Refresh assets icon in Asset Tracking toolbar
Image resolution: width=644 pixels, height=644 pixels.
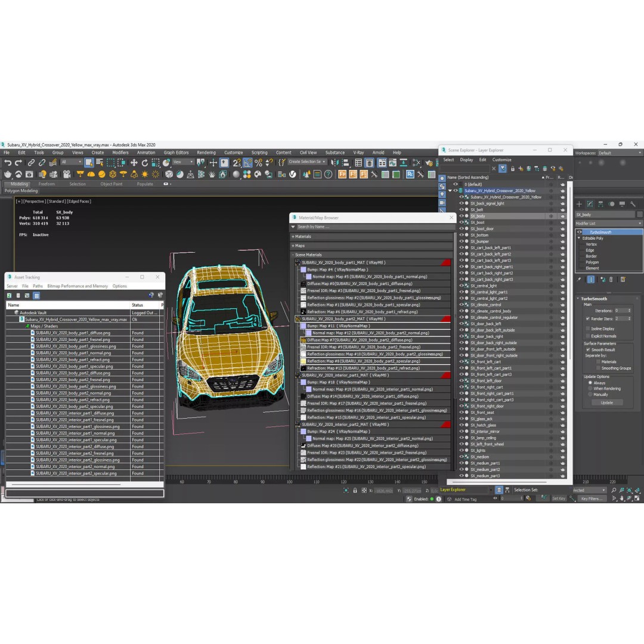coord(9,295)
